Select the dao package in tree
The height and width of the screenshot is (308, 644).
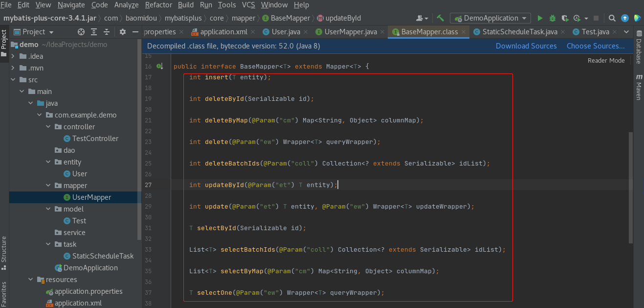(69, 150)
